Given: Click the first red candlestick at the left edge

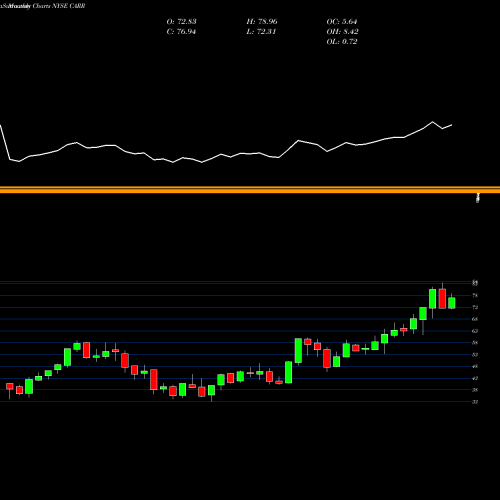Looking at the screenshot, I should (x=10, y=386).
